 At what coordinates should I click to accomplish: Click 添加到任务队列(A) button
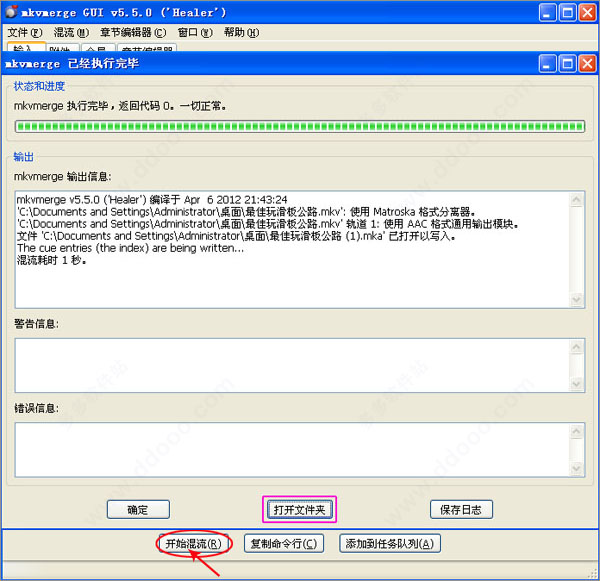pos(390,543)
